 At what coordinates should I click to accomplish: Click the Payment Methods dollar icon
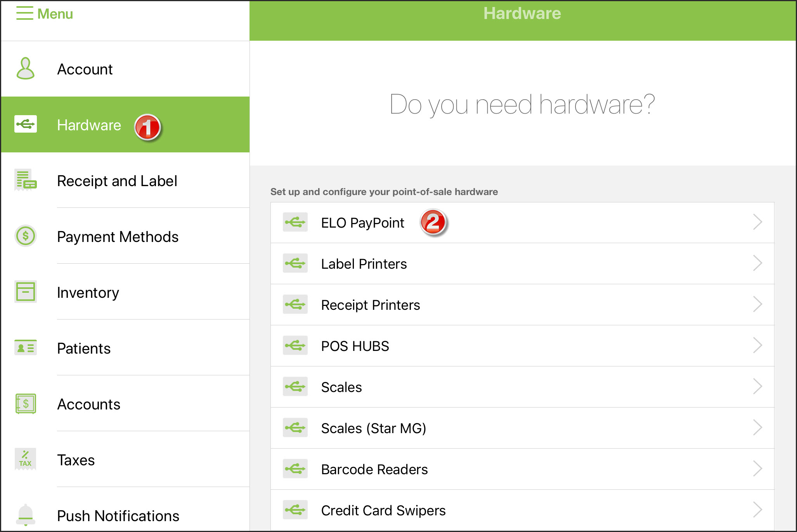(26, 236)
